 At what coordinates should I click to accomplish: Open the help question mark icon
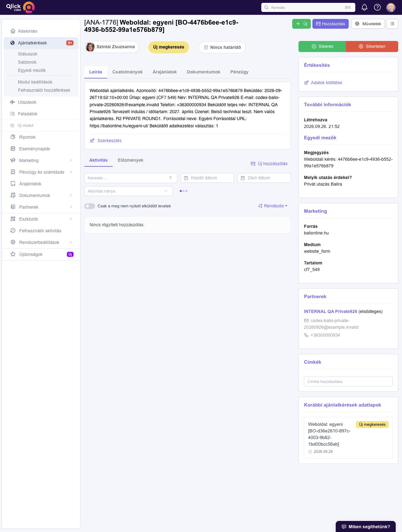(x=377, y=7)
